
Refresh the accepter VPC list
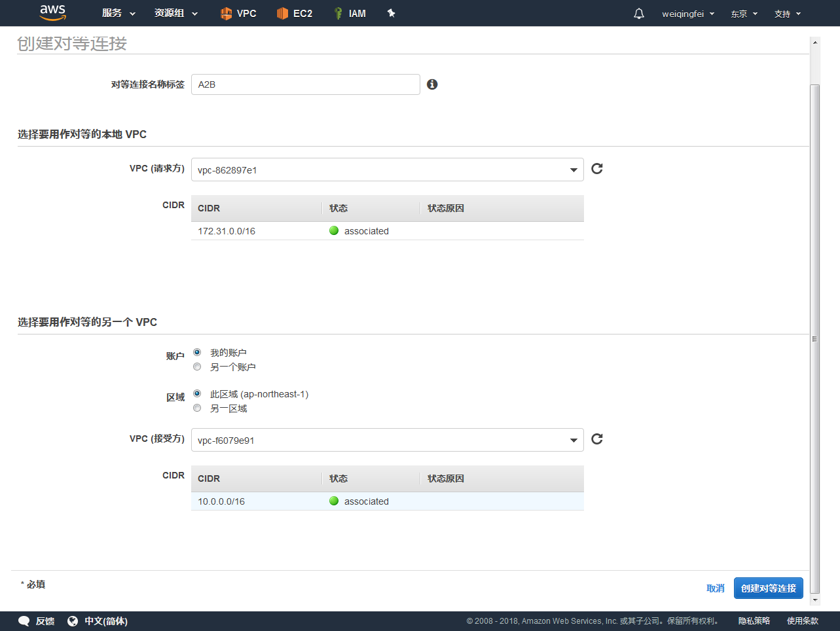point(597,439)
